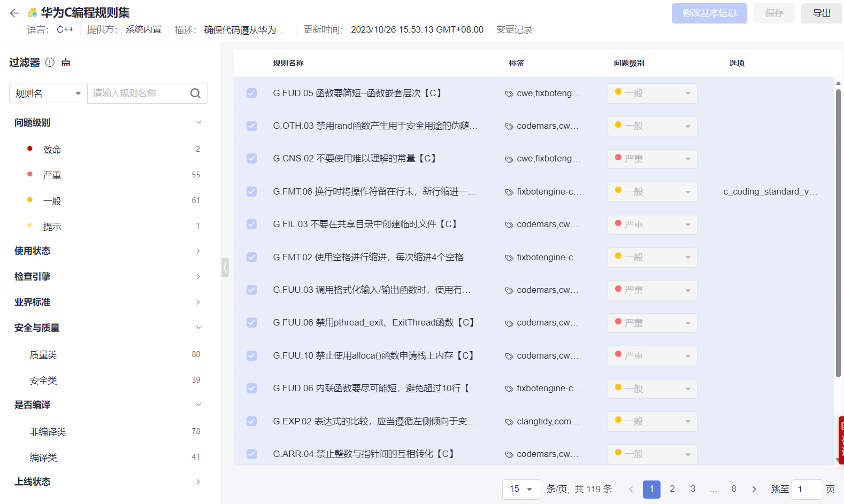Uncheck the G.CNS.02 rule checkbox
Screen dimensions: 844x504
point(251,158)
